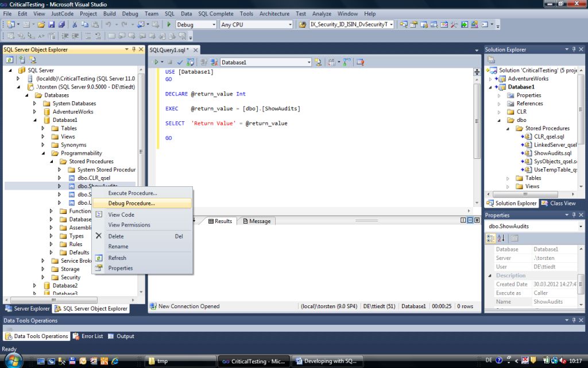Click the Parse checkmark icon
The image size is (588, 368).
tap(180, 62)
